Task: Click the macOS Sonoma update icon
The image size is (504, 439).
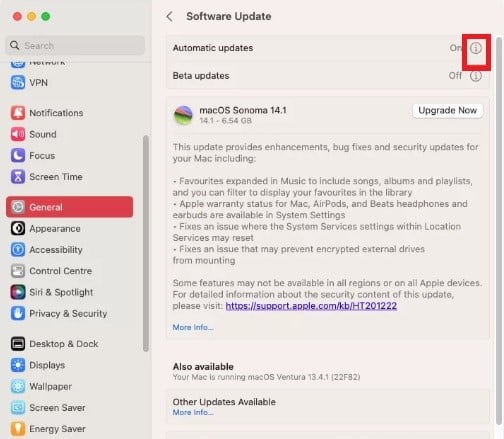Action: click(183, 115)
